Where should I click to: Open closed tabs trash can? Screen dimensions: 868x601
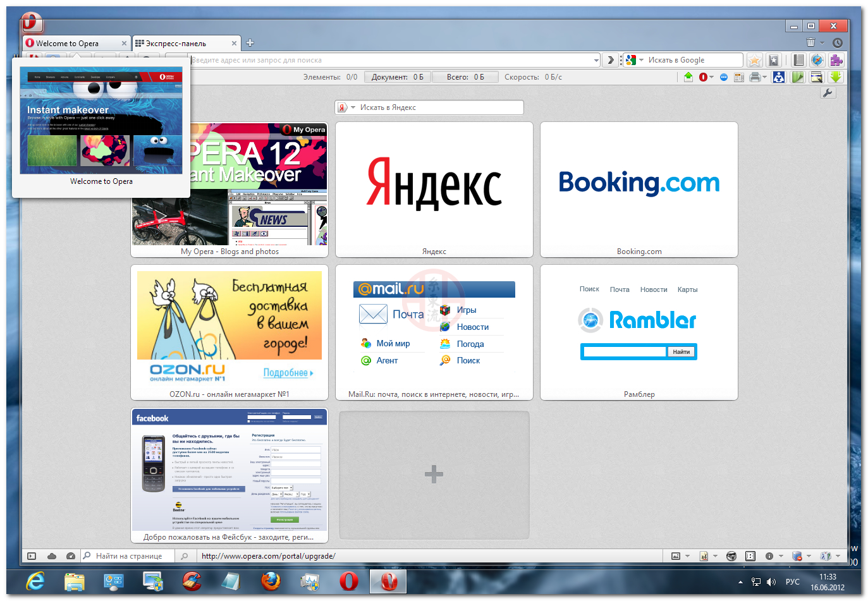(x=810, y=42)
